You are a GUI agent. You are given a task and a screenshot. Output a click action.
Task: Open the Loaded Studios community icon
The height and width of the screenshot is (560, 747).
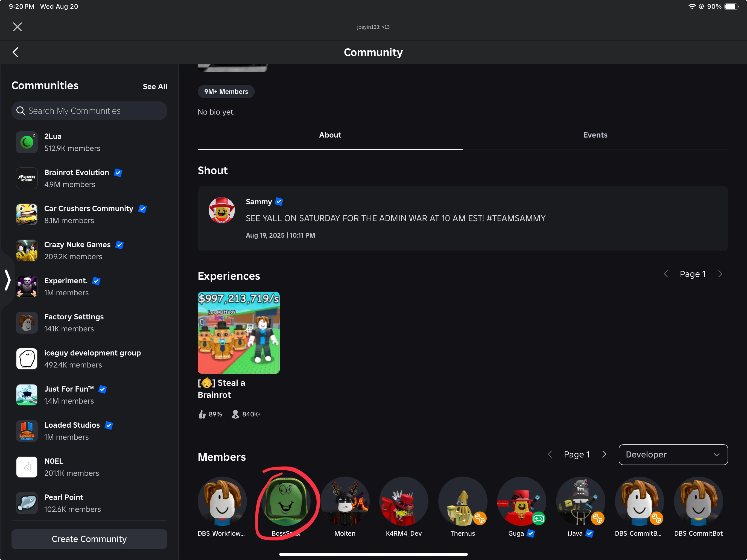pyautogui.click(x=27, y=431)
